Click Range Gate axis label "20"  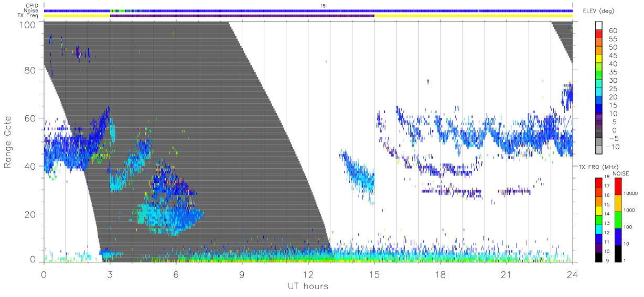30,214
